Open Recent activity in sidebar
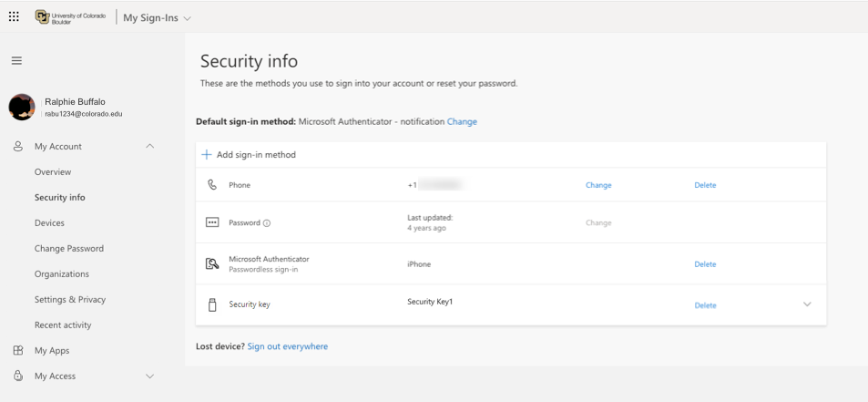This screenshot has height=402, width=868. pyautogui.click(x=63, y=325)
